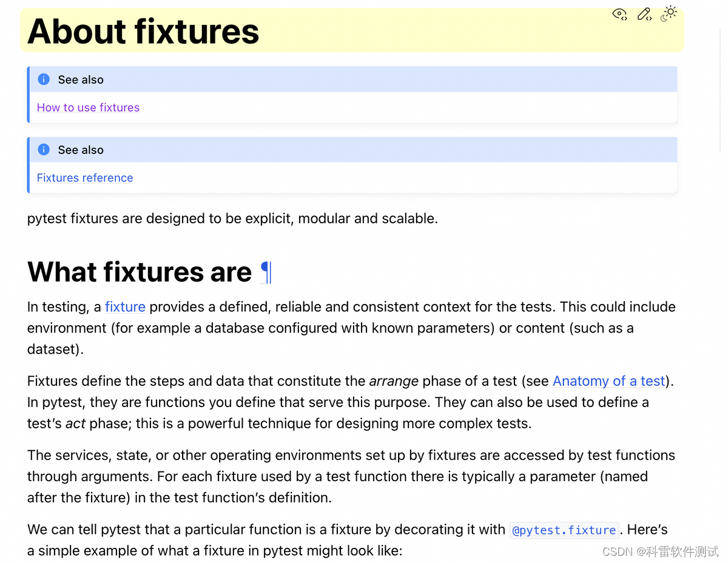This screenshot has width=728, height=563.
Task: Click the @pytest.fixture inline code reference
Action: pyautogui.click(x=564, y=530)
